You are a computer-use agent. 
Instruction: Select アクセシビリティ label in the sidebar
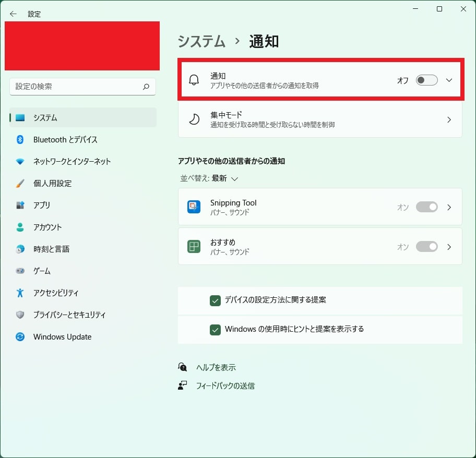56,293
